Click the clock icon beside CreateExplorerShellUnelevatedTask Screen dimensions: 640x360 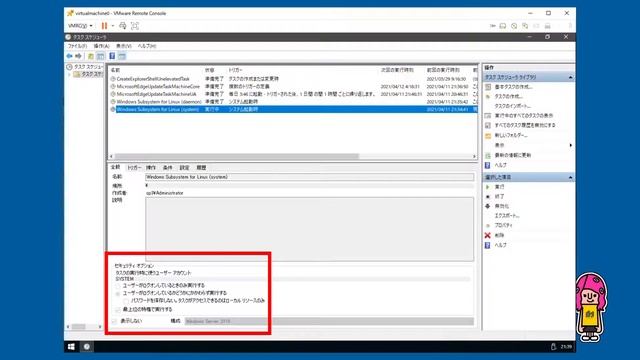pyautogui.click(x=113, y=79)
